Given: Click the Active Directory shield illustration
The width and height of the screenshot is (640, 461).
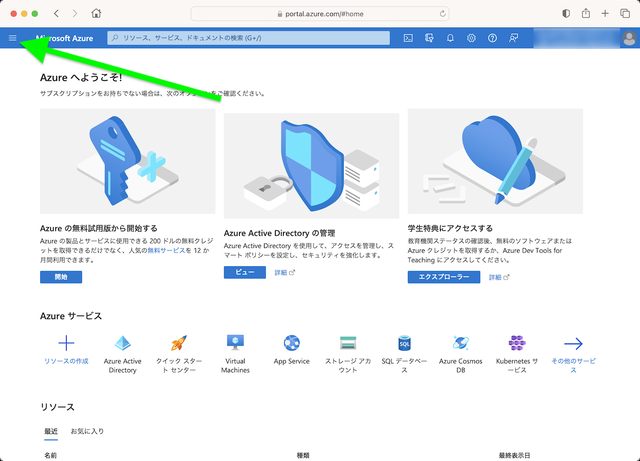Looking at the screenshot, I should point(311,166).
